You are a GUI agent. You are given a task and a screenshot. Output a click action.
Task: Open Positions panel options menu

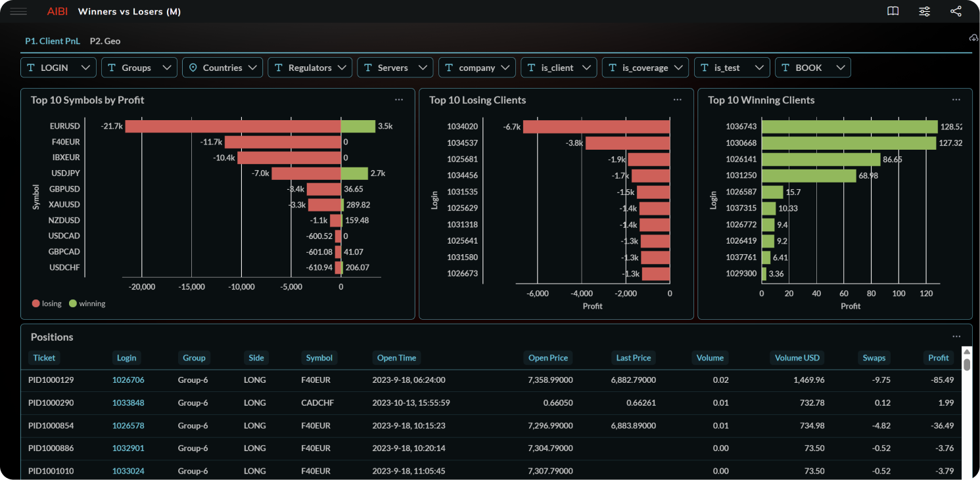pos(956,337)
